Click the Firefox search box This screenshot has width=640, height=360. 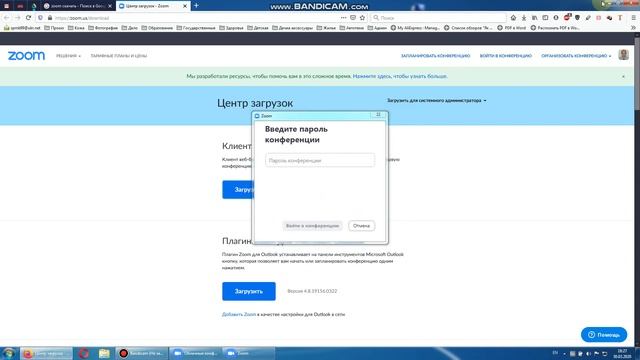tap(439, 18)
